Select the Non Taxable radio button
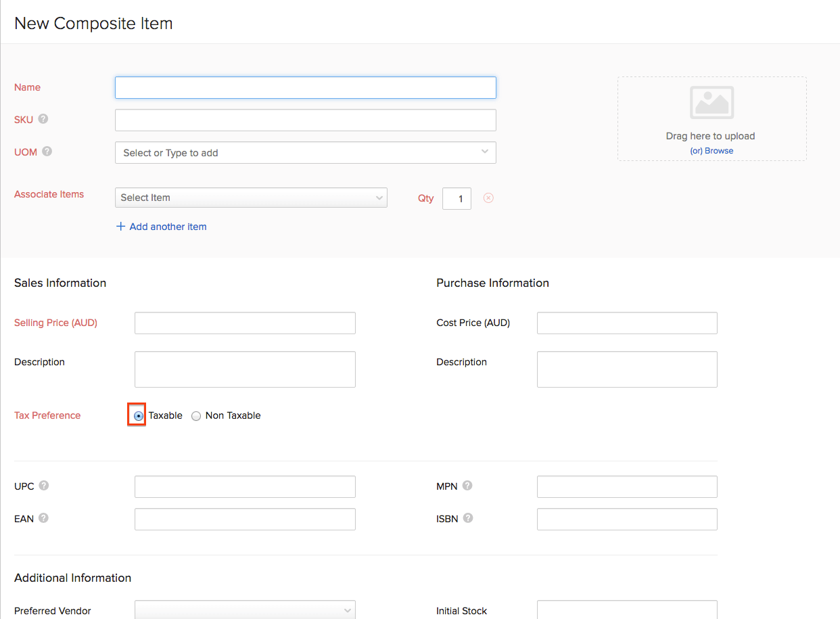Viewport: 840px width, 619px height. tap(196, 416)
